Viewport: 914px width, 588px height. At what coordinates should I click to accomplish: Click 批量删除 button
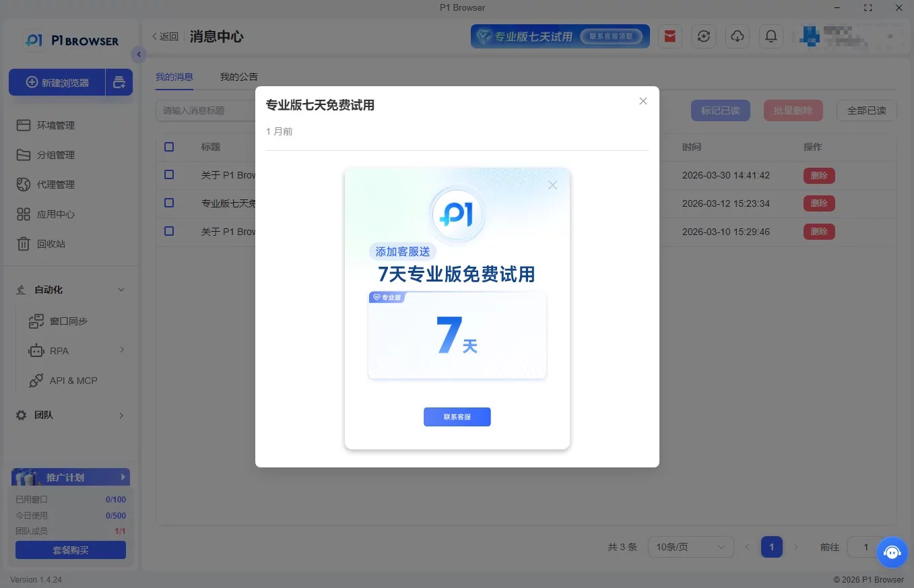[793, 110]
